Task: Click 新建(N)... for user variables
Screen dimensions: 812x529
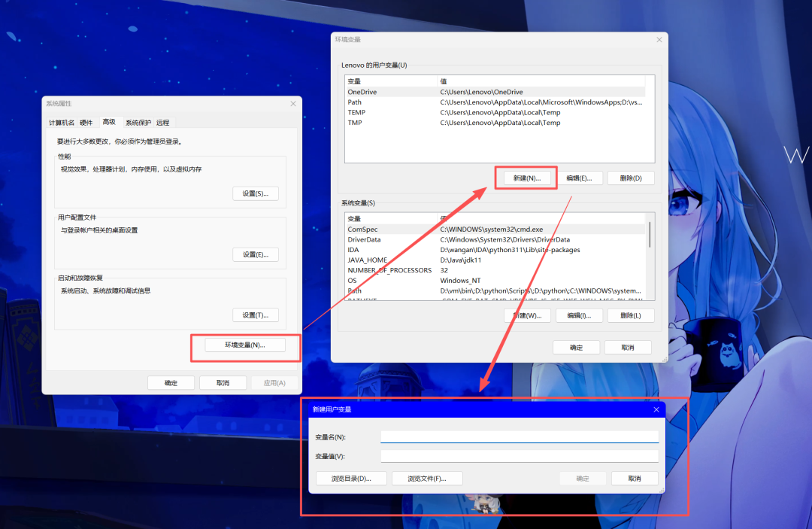Action: [x=526, y=178]
